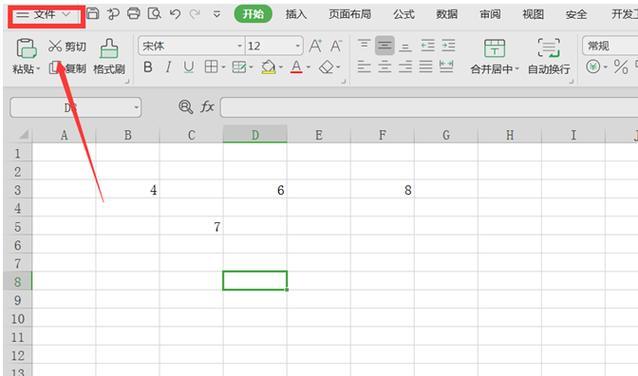
Task: Expand the font color dropdown arrow
Action: tap(308, 67)
